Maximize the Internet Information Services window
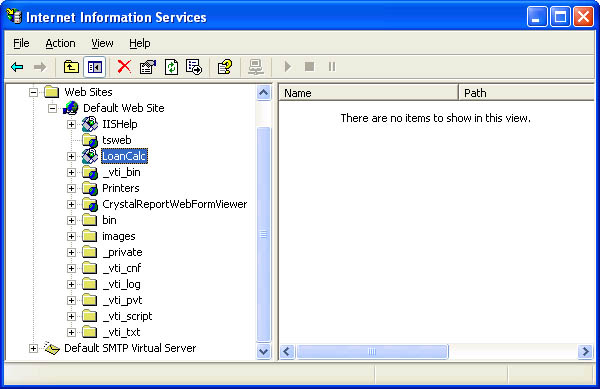The width and height of the screenshot is (600, 389). coord(560,17)
